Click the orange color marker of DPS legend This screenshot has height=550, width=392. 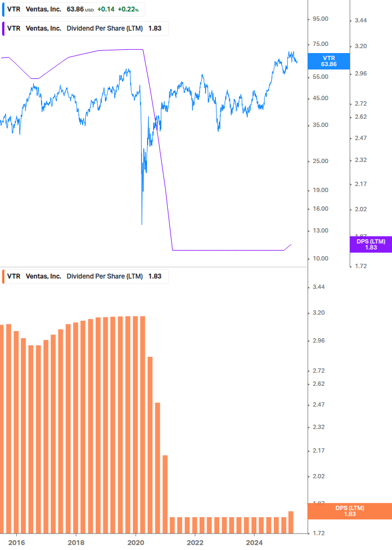click(3, 276)
